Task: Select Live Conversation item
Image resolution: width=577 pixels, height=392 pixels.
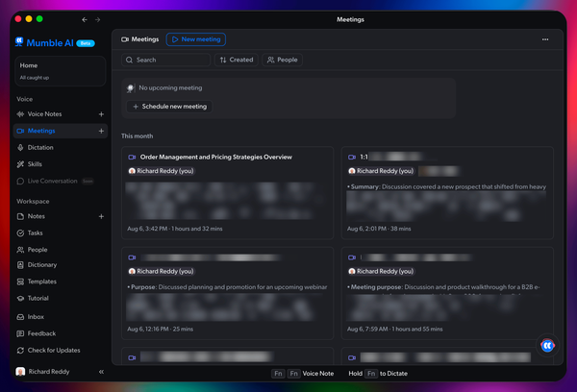Action: (52, 181)
